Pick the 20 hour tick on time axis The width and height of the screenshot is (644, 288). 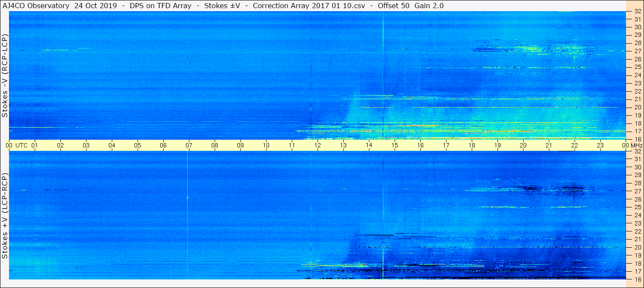523,145
